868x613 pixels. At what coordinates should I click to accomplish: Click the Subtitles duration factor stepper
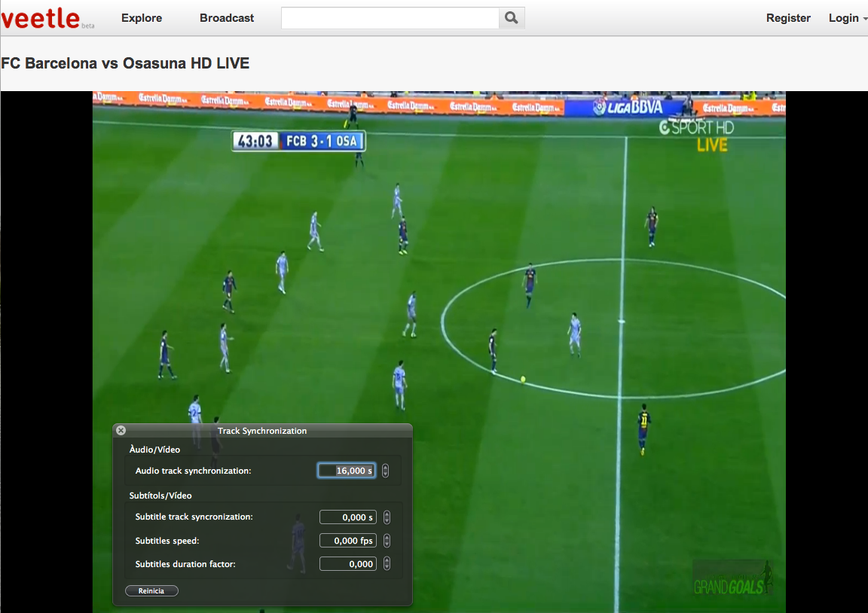coord(387,564)
